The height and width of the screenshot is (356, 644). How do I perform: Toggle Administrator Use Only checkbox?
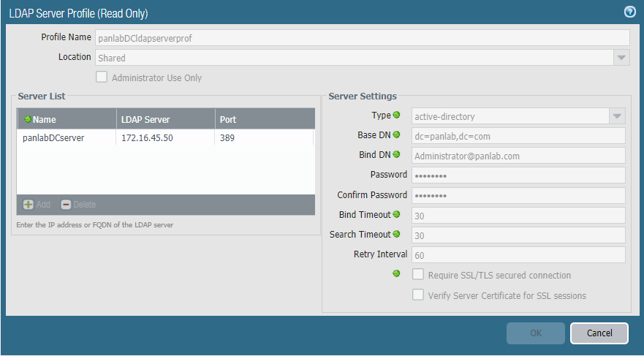(x=102, y=77)
